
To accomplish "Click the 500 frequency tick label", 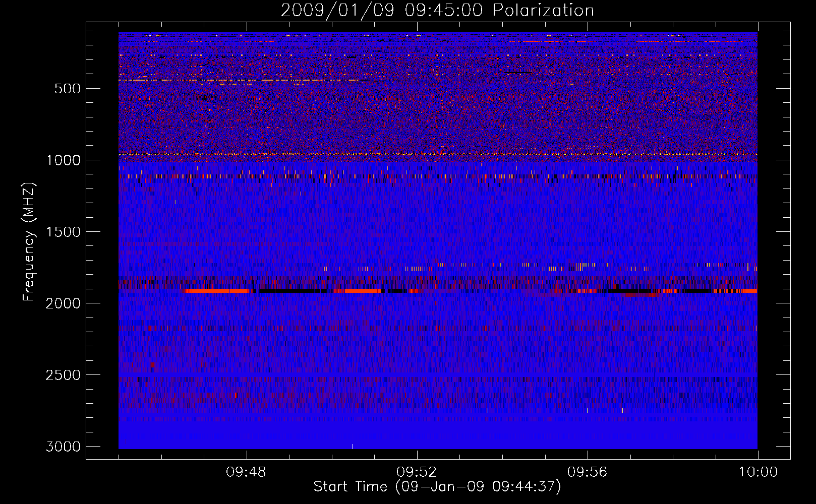I will pos(67,89).
